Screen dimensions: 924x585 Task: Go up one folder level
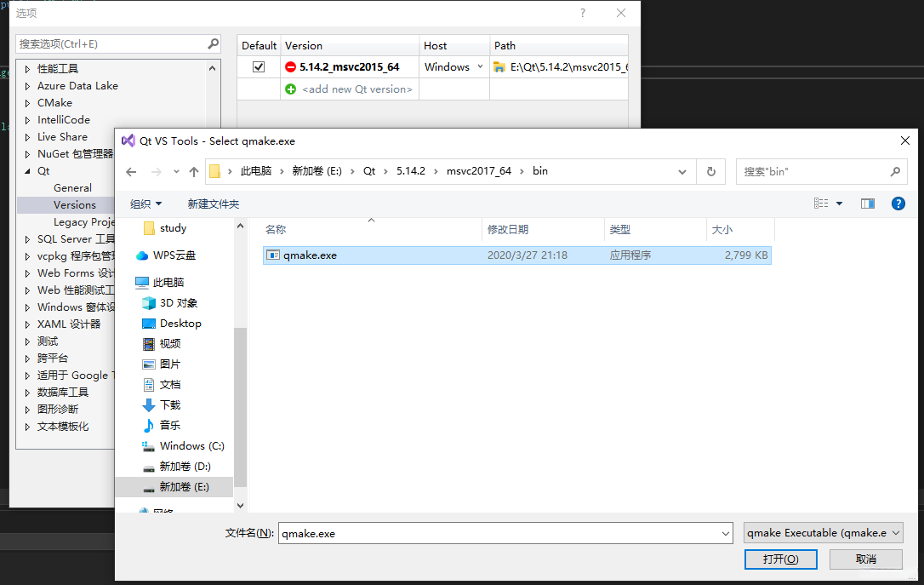point(194,172)
